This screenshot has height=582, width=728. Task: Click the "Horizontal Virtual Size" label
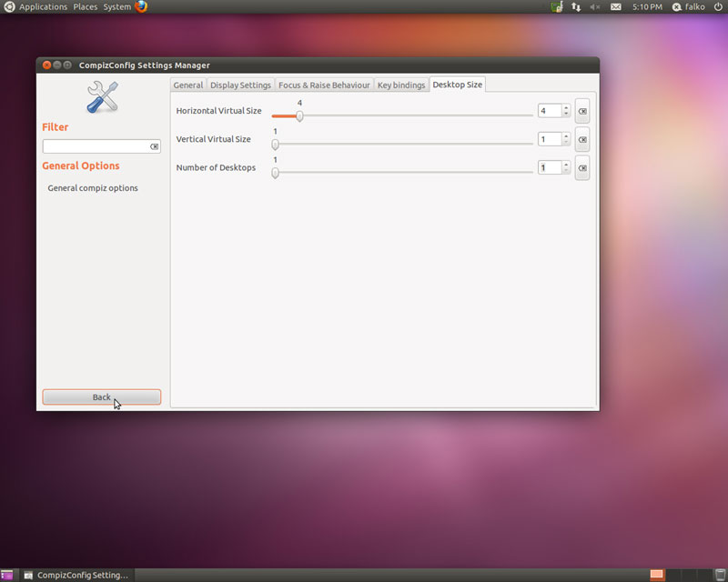pyautogui.click(x=218, y=110)
